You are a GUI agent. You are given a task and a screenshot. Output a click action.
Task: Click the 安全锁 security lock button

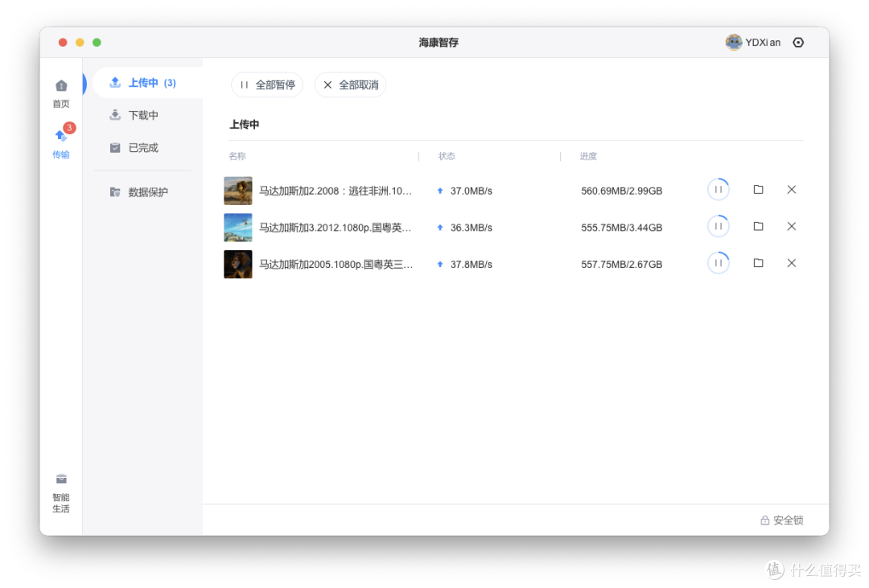[781, 520]
